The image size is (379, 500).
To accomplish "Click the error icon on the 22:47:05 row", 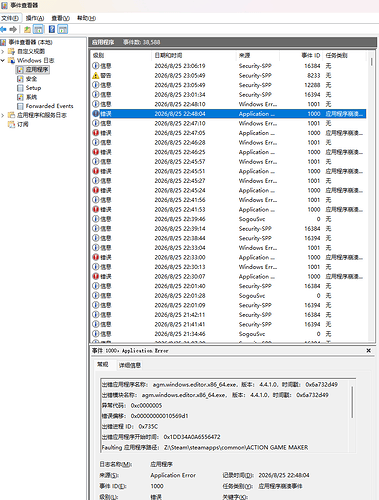I will [96, 133].
